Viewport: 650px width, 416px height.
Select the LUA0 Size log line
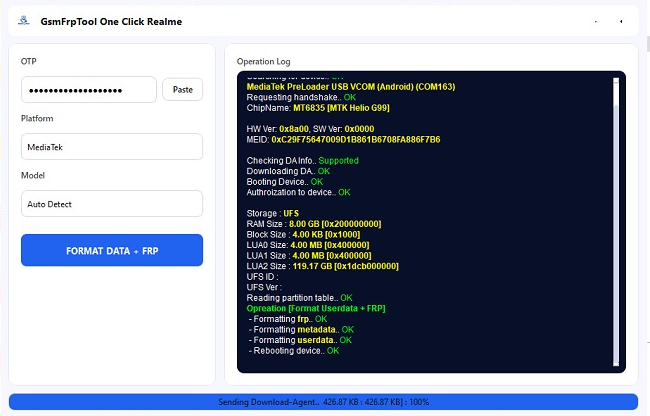click(x=308, y=245)
